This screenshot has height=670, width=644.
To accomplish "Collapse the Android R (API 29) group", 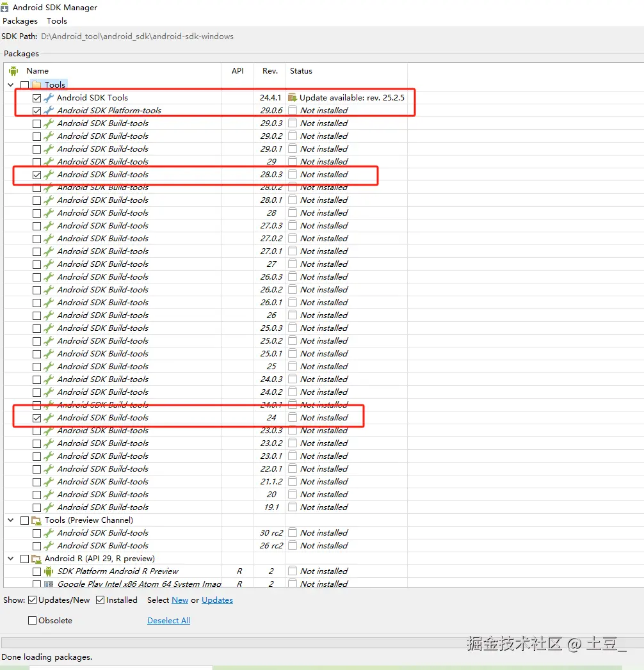I will [x=11, y=559].
